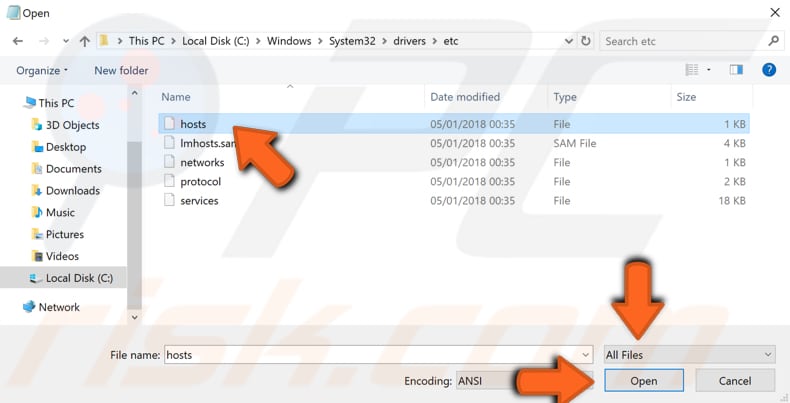Image resolution: width=790 pixels, height=403 pixels.
Task: Expand the address bar history dropdown
Action: 569,41
